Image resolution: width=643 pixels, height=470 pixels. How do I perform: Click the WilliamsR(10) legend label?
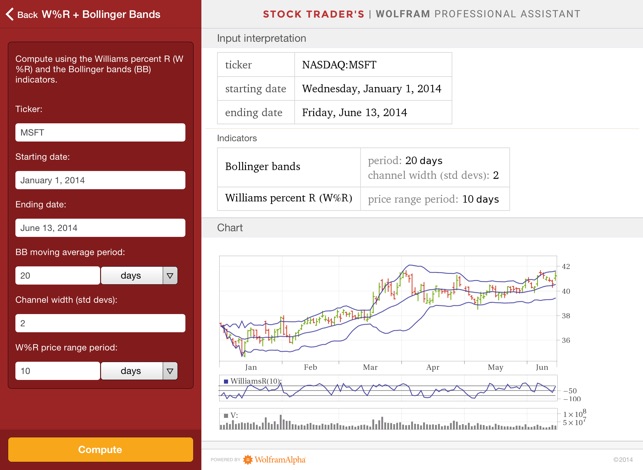point(253,381)
